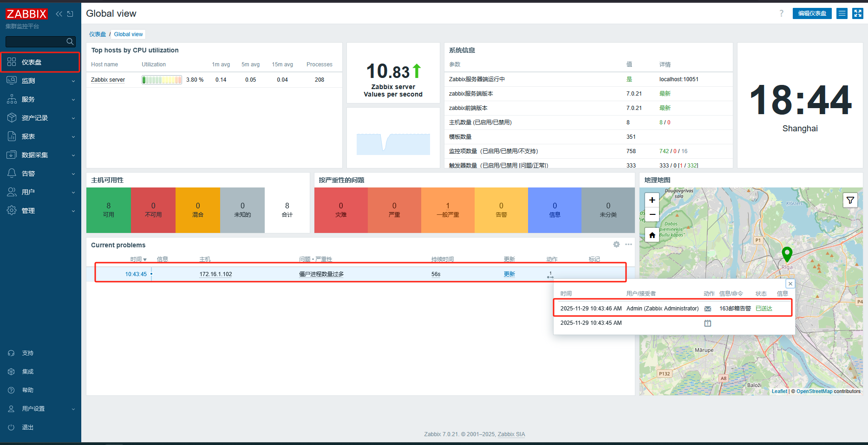Click the 用户设置 person icon

[11, 409]
